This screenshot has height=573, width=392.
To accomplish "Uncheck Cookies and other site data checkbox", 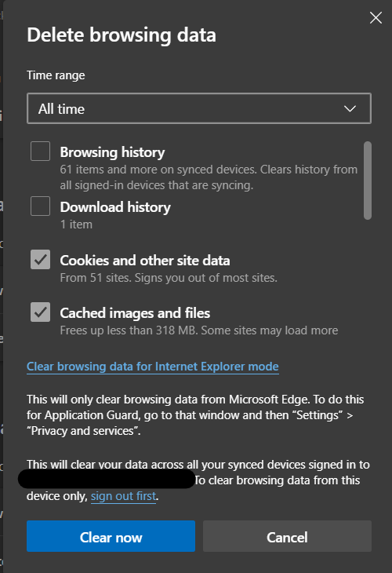I will [x=41, y=260].
